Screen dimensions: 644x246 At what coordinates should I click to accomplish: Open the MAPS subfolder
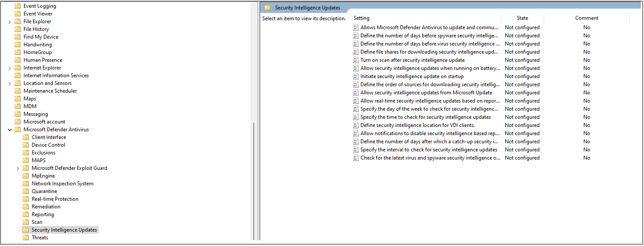click(x=38, y=161)
